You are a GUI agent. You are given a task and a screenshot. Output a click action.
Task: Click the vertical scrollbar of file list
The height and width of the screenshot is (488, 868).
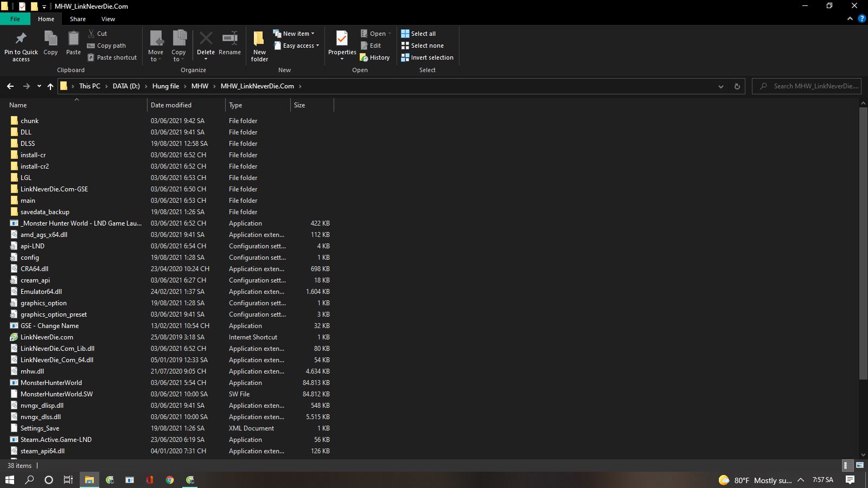(863, 244)
